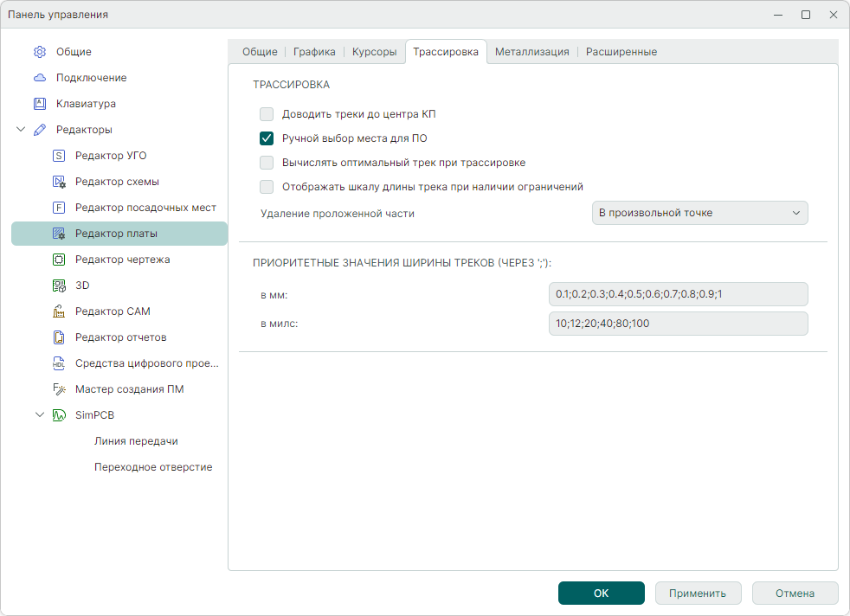The image size is (850, 616).
Task: Click the cloud icon for Подключение
Action: (40, 78)
